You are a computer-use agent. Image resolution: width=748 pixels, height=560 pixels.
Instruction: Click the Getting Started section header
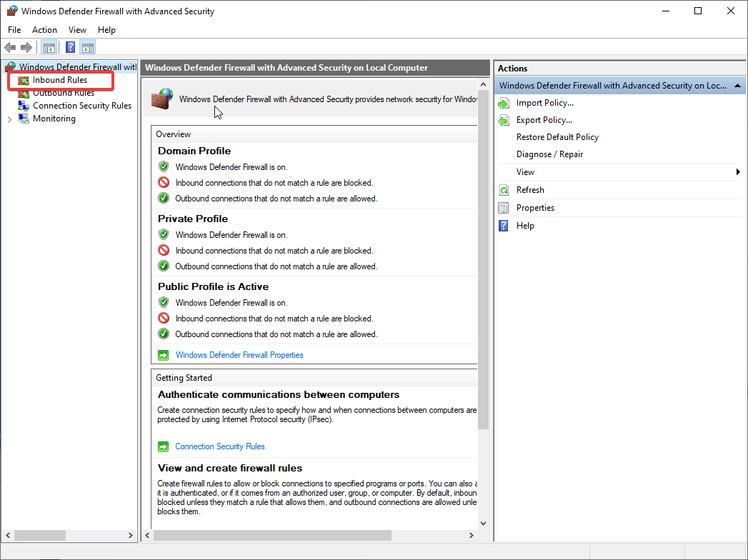(184, 378)
